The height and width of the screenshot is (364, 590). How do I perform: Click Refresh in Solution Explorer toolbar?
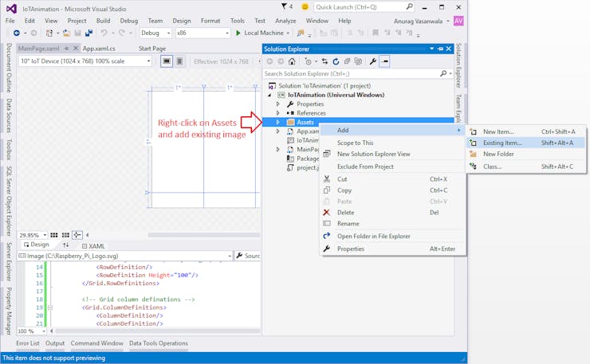[336, 61]
